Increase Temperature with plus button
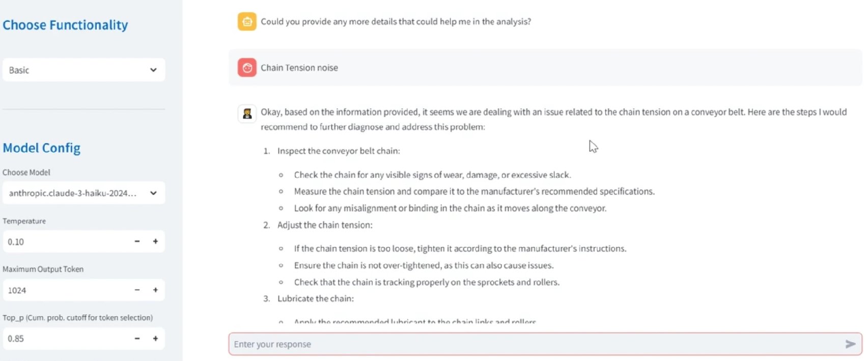 (155, 241)
